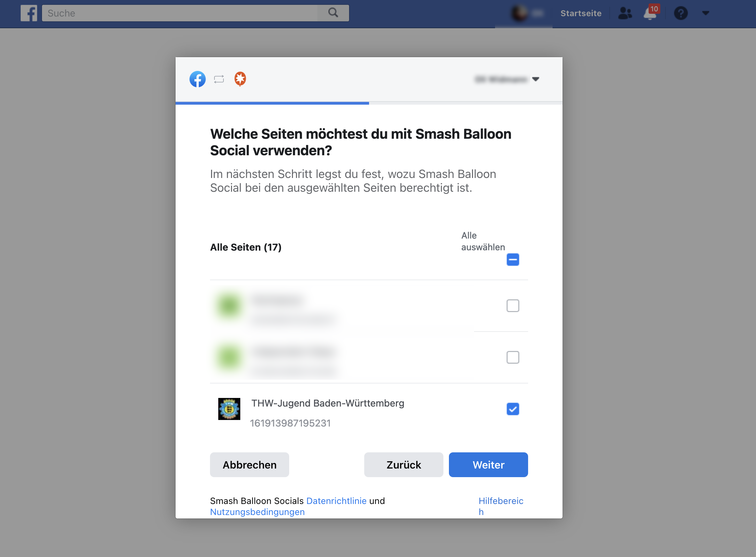Go to Startseite in top bar
Image resolution: width=756 pixels, height=557 pixels.
point(581,13)
